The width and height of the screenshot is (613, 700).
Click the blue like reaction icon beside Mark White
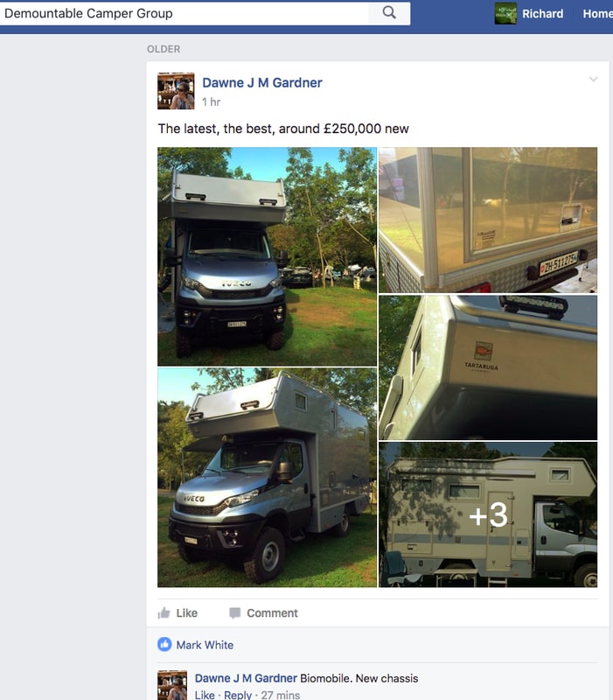[x=164, y=644]
